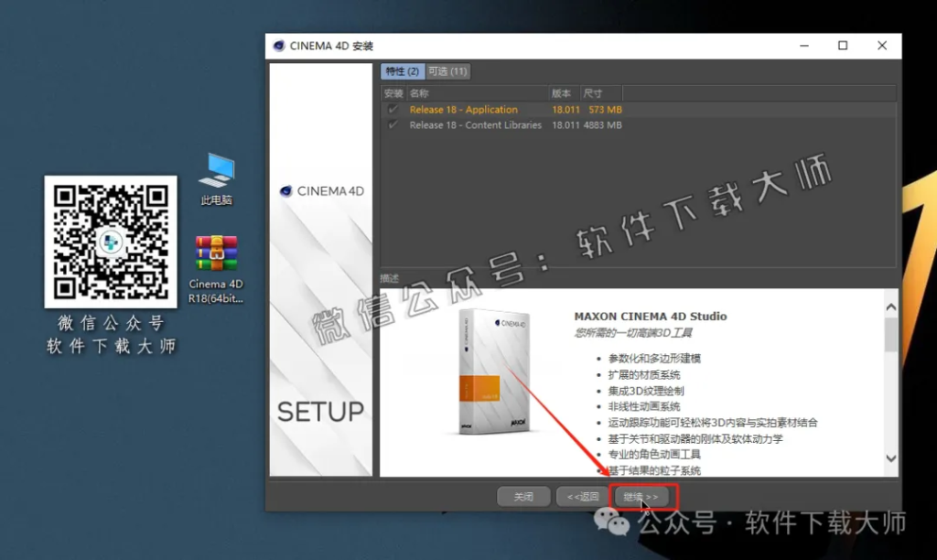
Task: Click the CINEMA 4D logo on the setup sidebar
Action: click(x=284, y=191)
